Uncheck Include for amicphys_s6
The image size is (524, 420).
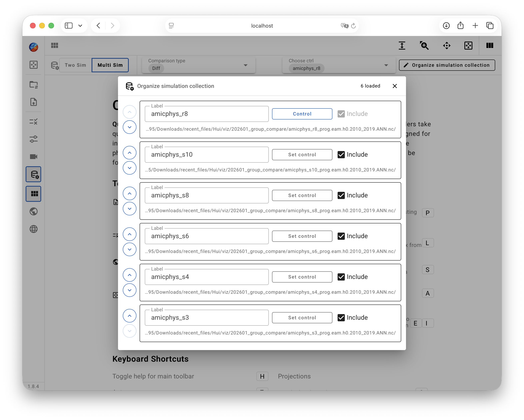[x=341, y=236]
